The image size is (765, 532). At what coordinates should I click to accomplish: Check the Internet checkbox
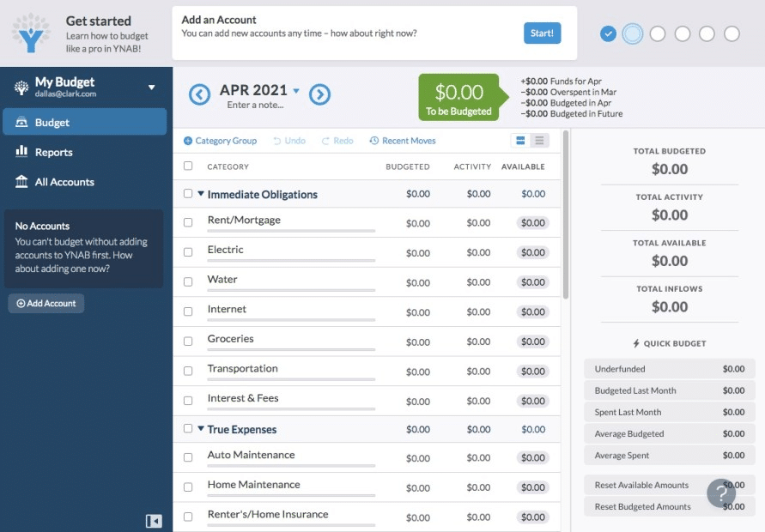188,311
